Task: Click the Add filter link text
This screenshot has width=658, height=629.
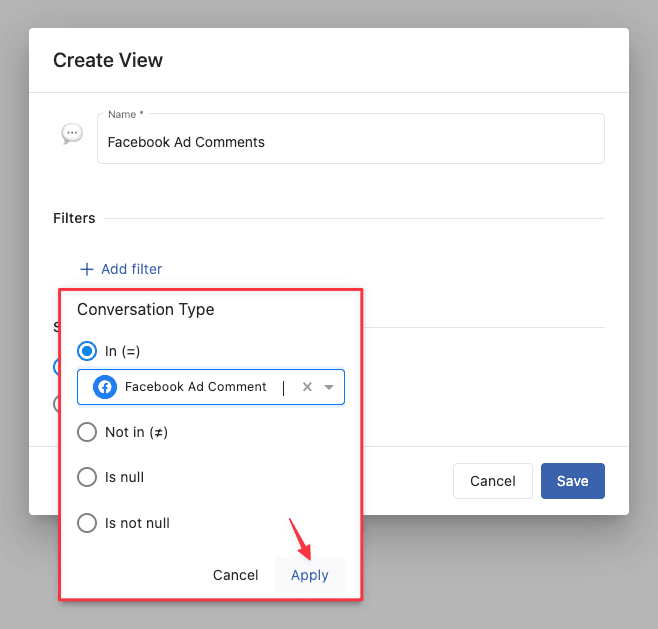Action: [131, 269]
